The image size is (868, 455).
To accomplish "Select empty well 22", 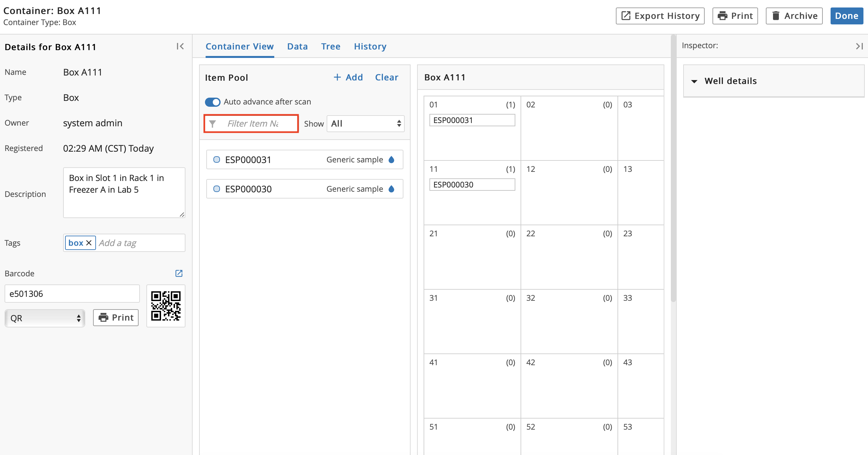I will coord(569,257).
